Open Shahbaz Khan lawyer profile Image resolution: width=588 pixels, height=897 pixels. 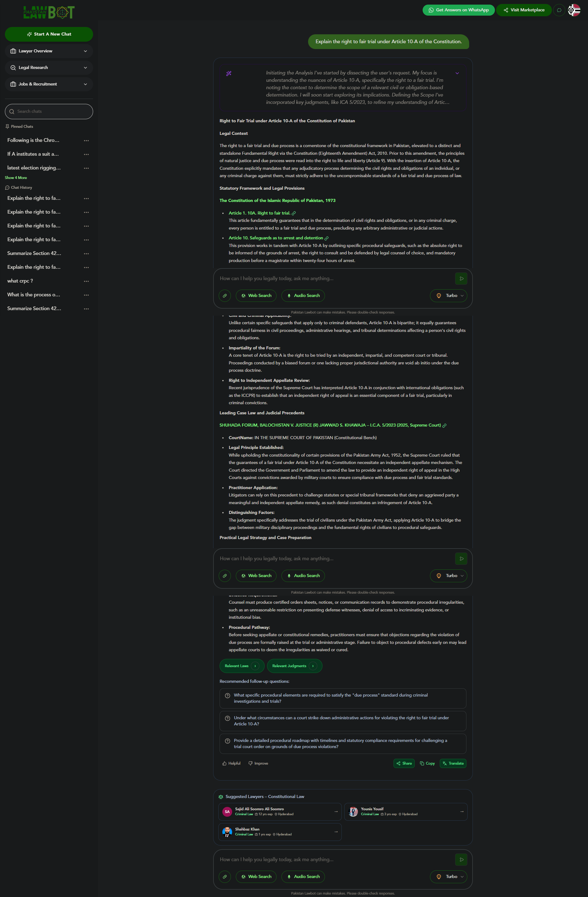(280, 832)
